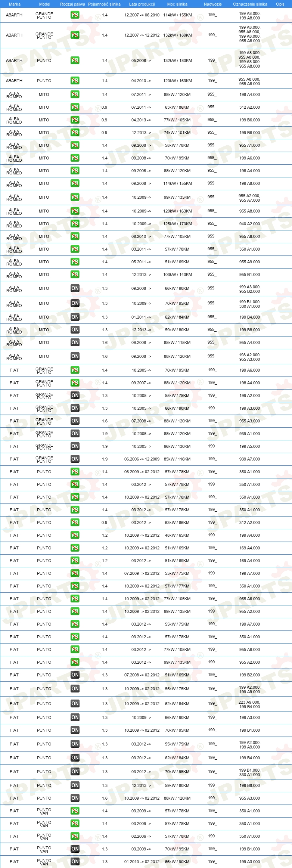Click production years 12.2007 -> 12.2012
Screen dimensions: 292x868
pyautogui.click(x=142, y=35)
